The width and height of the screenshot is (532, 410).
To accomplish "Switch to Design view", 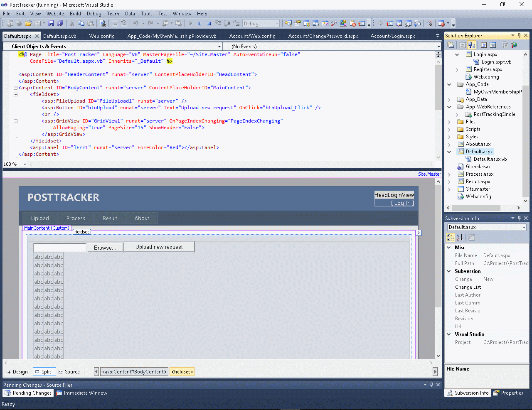I will (x=17, y=372).
